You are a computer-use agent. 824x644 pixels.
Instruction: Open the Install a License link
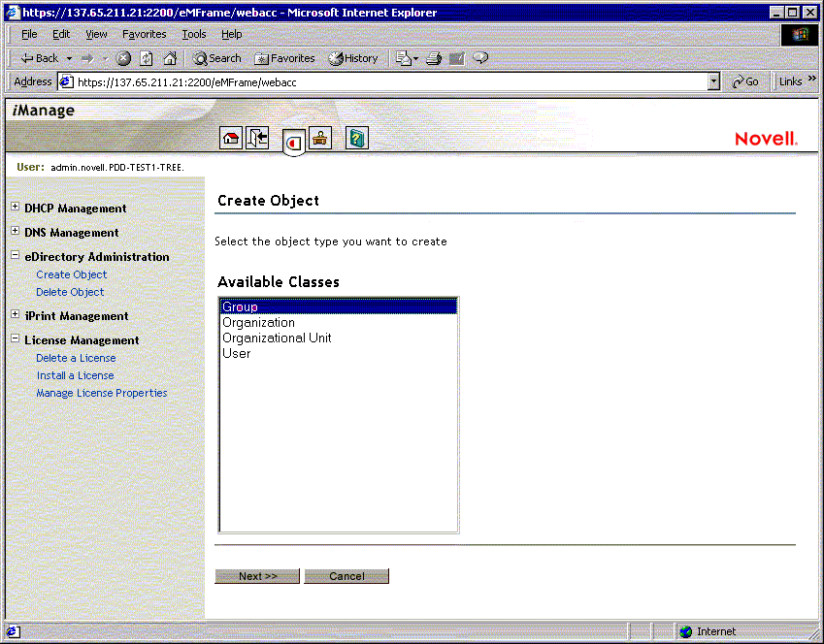coord(75,375)
